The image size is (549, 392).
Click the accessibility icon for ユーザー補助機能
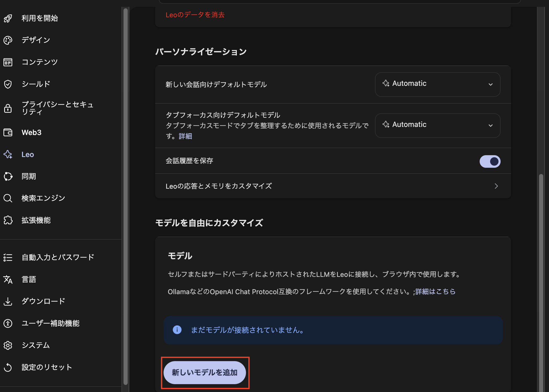[x=8, y=323]
